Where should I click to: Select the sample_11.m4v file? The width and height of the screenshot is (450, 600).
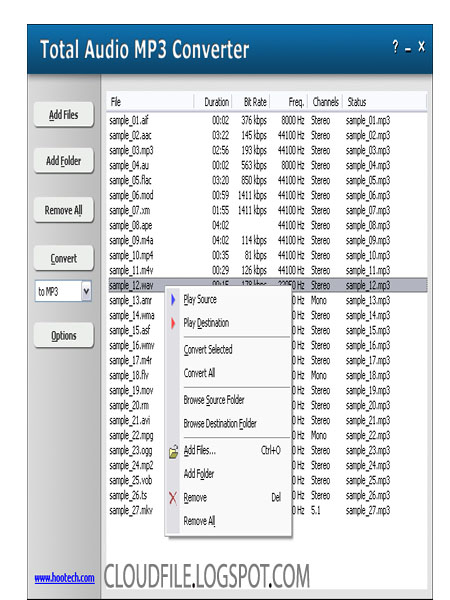(x=131, y=271)
